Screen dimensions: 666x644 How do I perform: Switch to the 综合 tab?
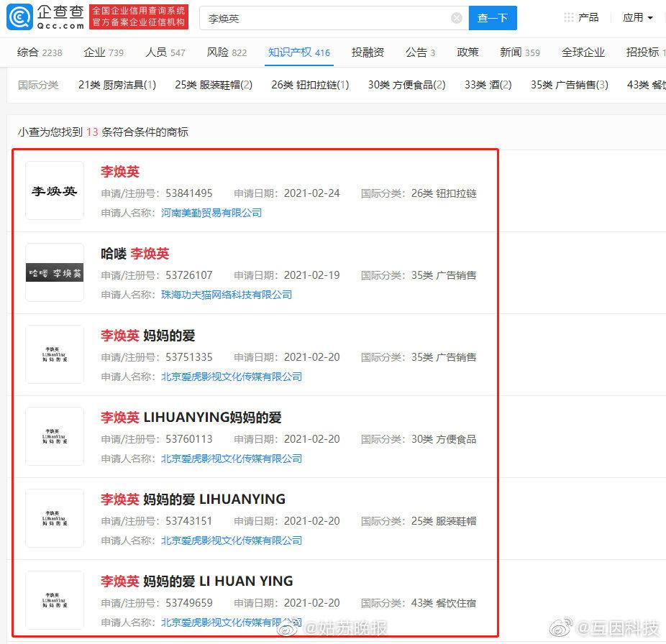[40, 52]
